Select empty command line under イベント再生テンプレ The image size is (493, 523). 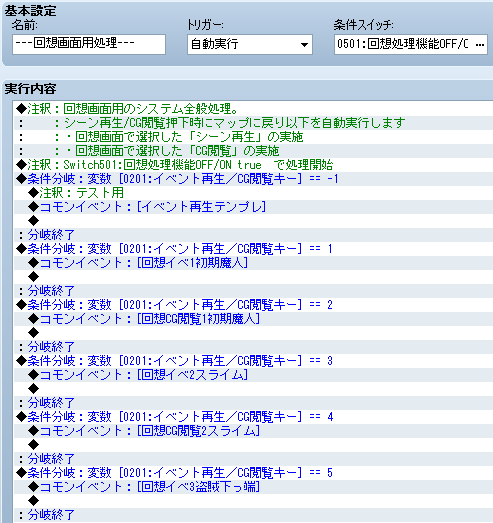click(254, 221)
